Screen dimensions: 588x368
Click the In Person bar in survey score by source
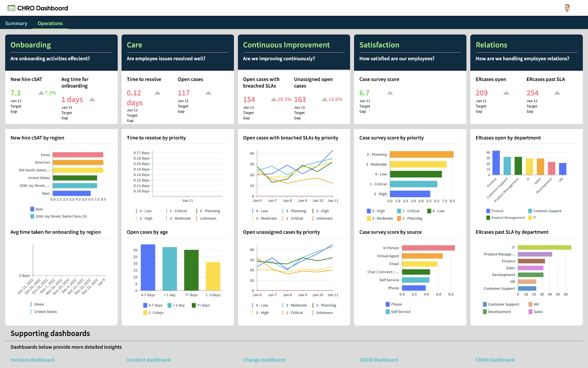(429, 248)
